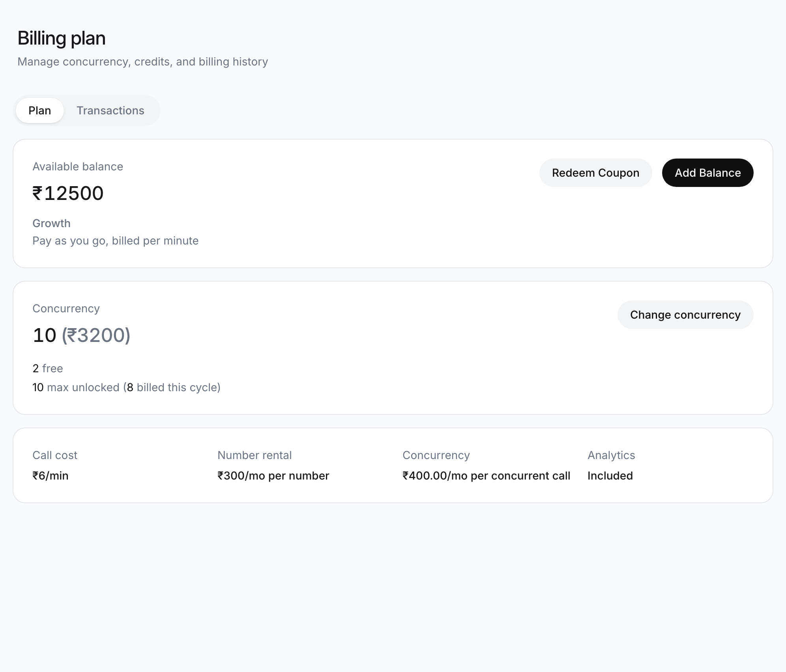The height and width of the screenshot is (672, 786).
Task: Click the "2 free" concurrency line
Action: tap(48, 368)
